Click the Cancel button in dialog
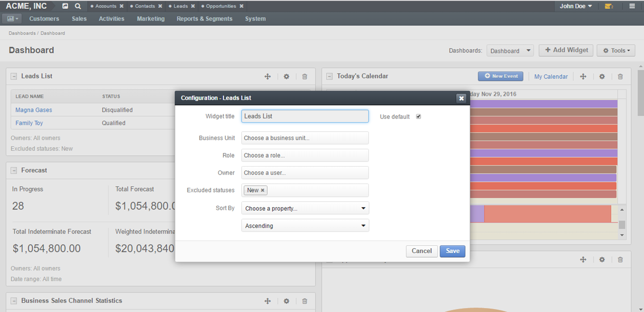 click(x=422, y=251)
